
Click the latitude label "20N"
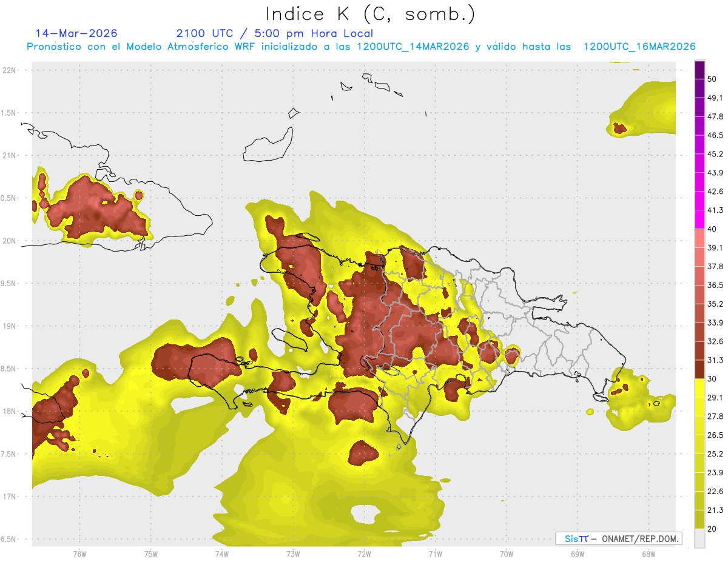tap(10, 241)
